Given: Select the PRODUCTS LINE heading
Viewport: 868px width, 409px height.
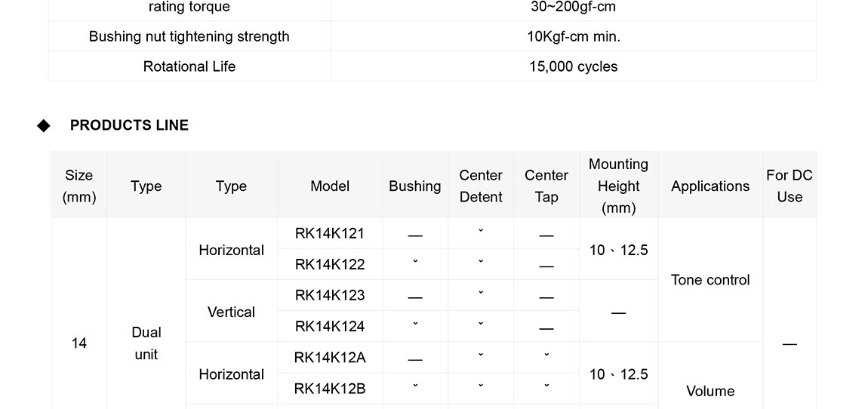Looking at the screenshot, I should 129,125.
